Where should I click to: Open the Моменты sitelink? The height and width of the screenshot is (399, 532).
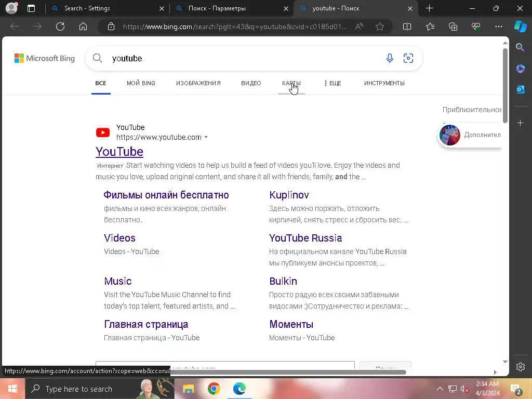(x=291, y=324)
